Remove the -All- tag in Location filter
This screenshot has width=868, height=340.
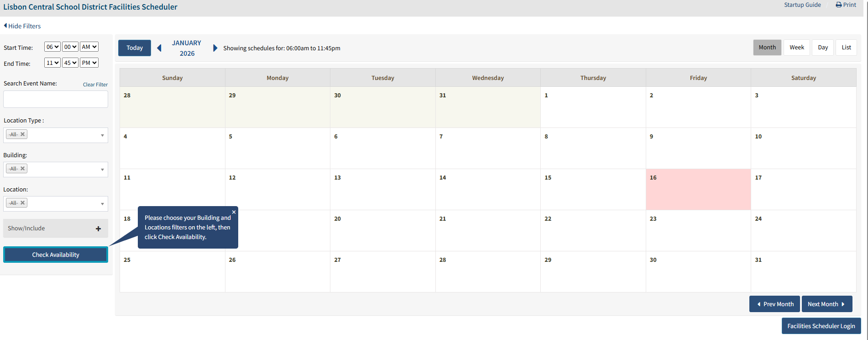pyautogui.click(x=22, y=203)
